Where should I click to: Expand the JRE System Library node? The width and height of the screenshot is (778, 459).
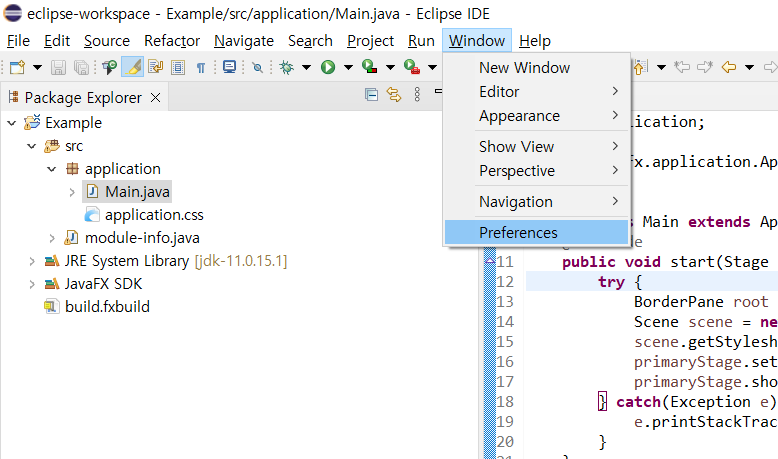coord(32,261)
